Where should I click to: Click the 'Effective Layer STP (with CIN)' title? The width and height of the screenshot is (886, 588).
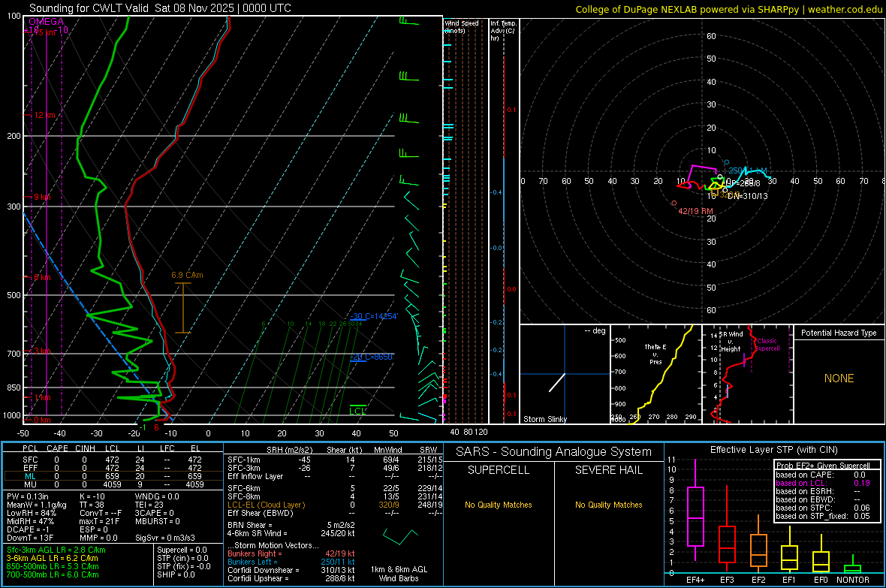point(773,450)
